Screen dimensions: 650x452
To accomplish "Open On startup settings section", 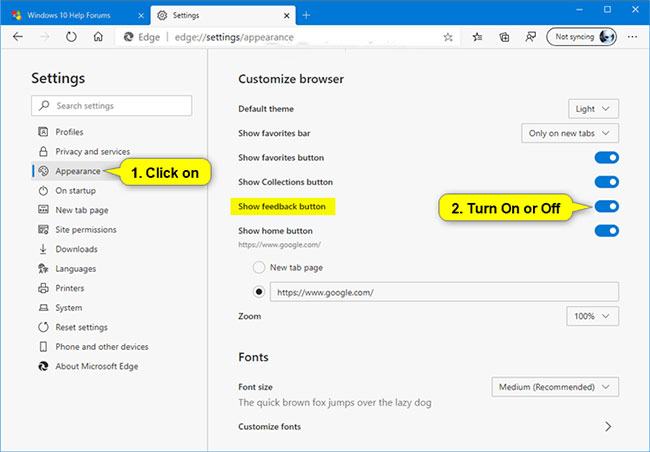I will coord(75,191).
